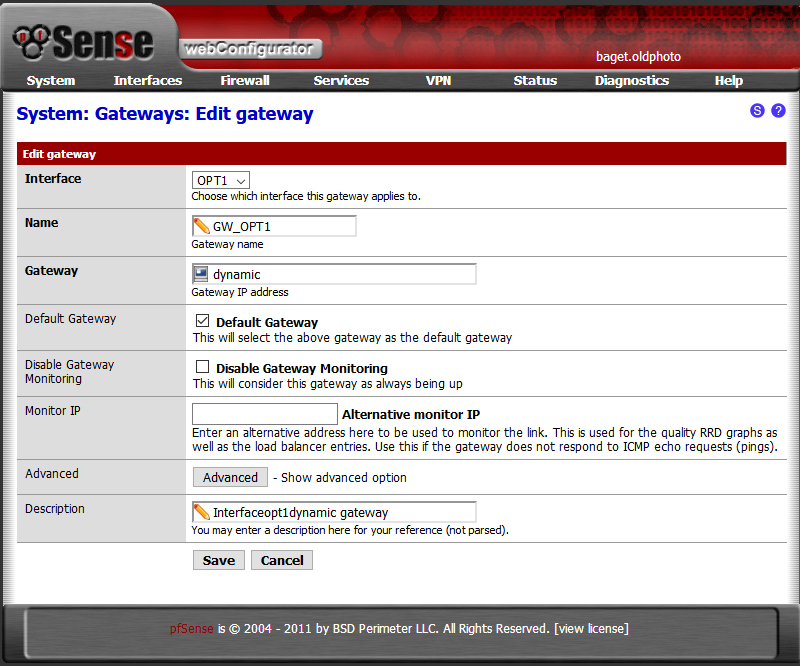This screenshot has height=666, width=800.
Task: Follow the view license link
Action: [591, 629]
